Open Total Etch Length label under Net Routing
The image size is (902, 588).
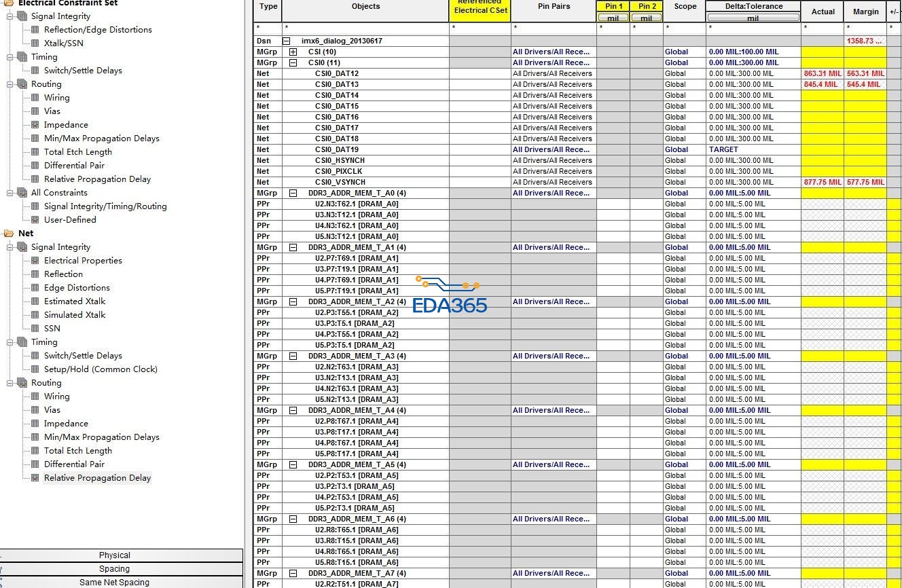78,451
